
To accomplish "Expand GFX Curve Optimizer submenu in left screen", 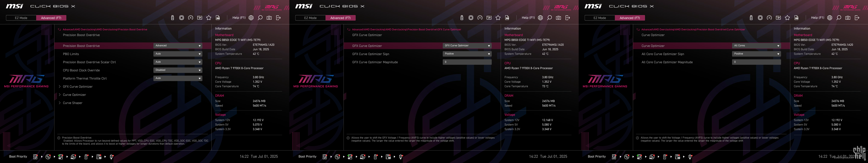I will [x=77, y=87].
